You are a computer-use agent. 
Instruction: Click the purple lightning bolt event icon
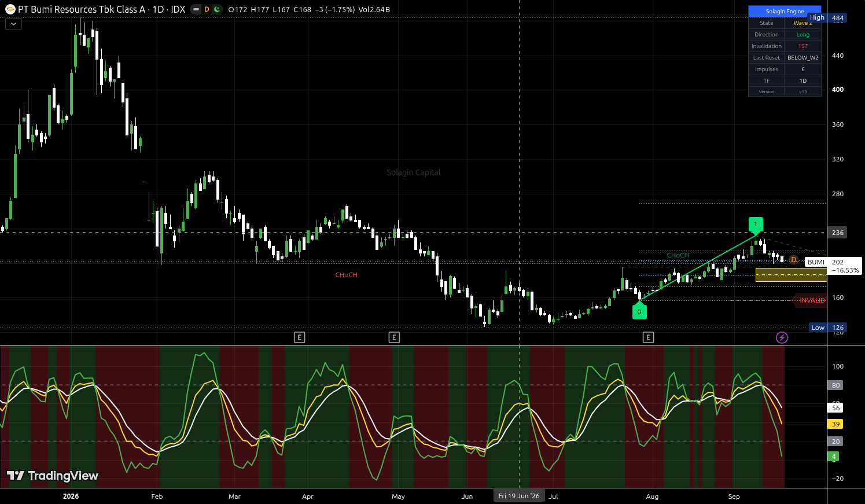point(782,337)
